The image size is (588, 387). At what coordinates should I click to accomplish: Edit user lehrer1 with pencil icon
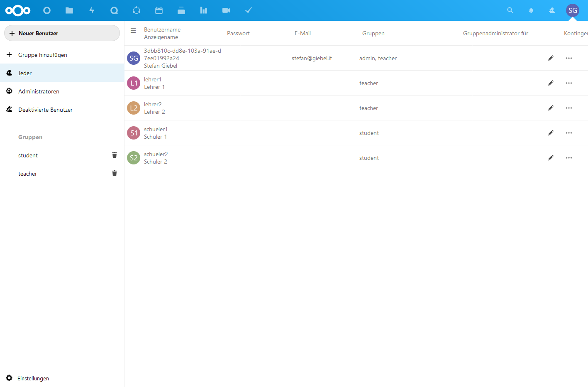point(551,83)
